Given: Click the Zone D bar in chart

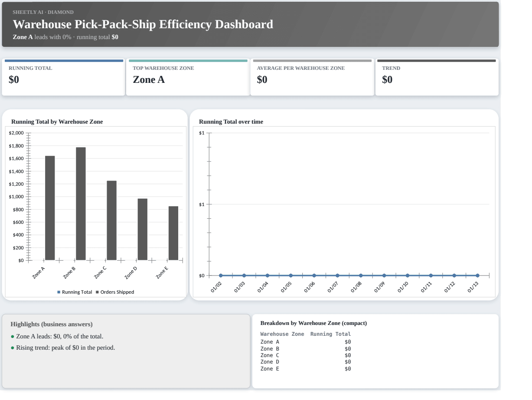Looking at the screenshot, I should 143,230.
